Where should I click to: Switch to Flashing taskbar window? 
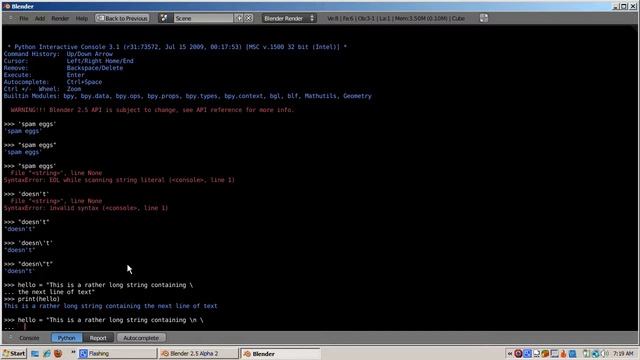[117, 353]
